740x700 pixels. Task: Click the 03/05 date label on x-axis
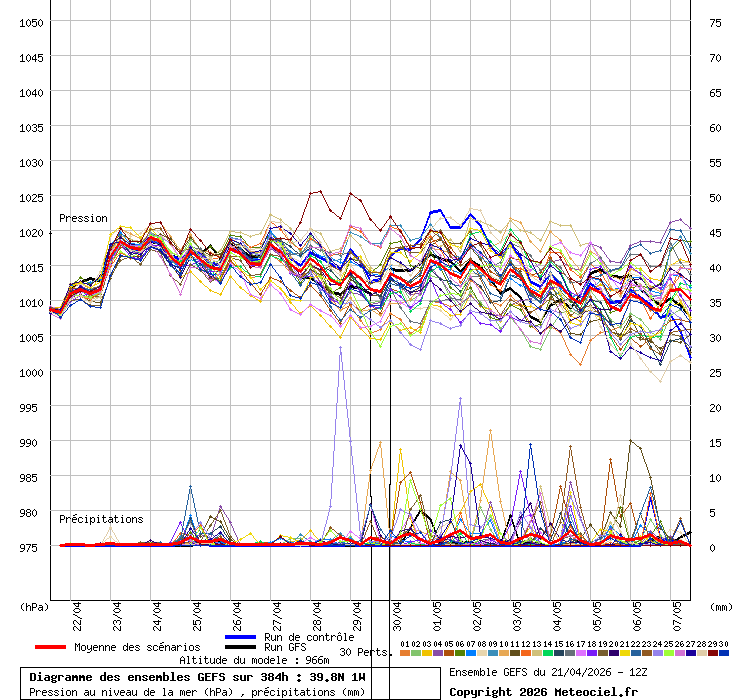pos(517,612)
